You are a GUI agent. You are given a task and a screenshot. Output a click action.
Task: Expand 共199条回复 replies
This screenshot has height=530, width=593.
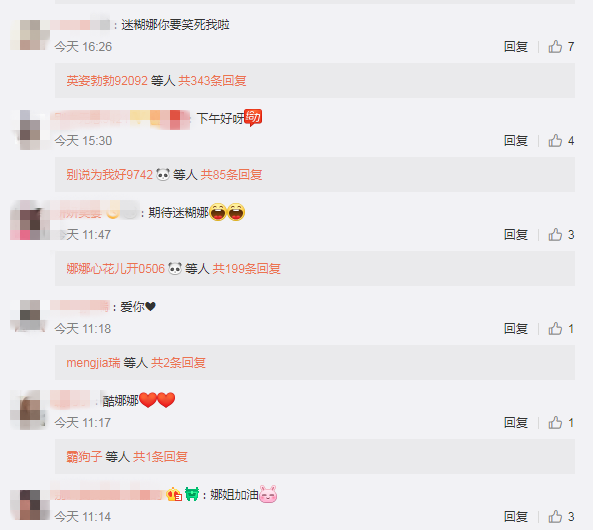pos(246,269)
